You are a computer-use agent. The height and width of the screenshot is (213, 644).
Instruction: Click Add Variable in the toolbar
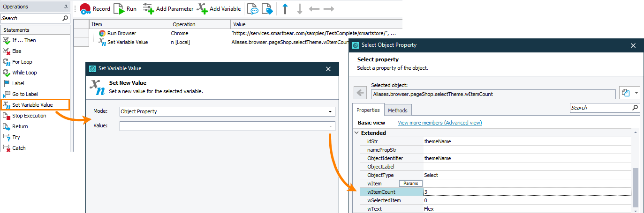point(219,8)
